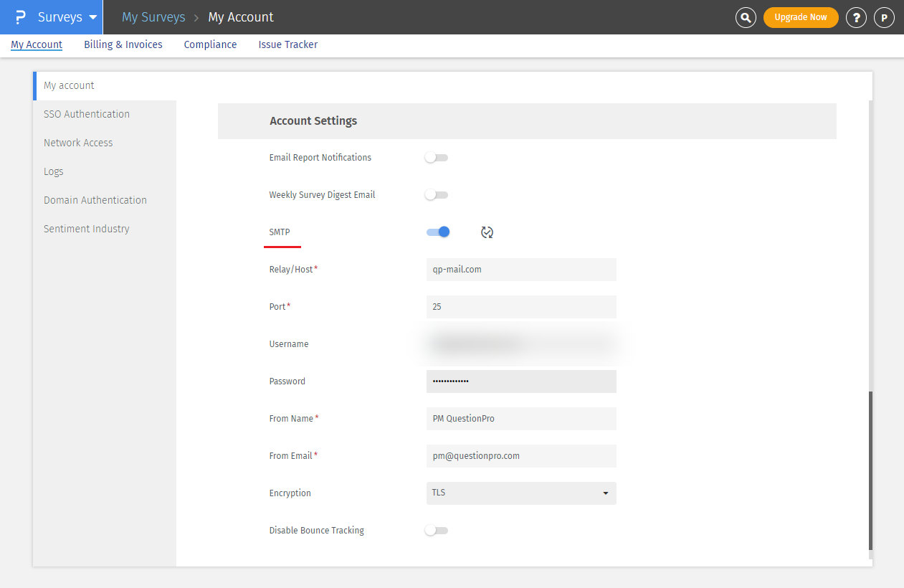
Task: Go to the Issue Tracker tab
Action: point(287,44)
